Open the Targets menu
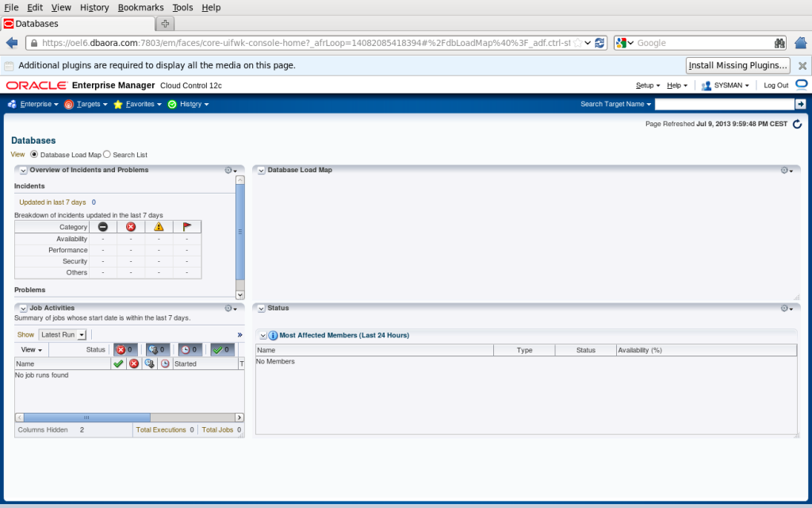The width and height of the screenshot is (812, 508). click(x=86, y=104)
